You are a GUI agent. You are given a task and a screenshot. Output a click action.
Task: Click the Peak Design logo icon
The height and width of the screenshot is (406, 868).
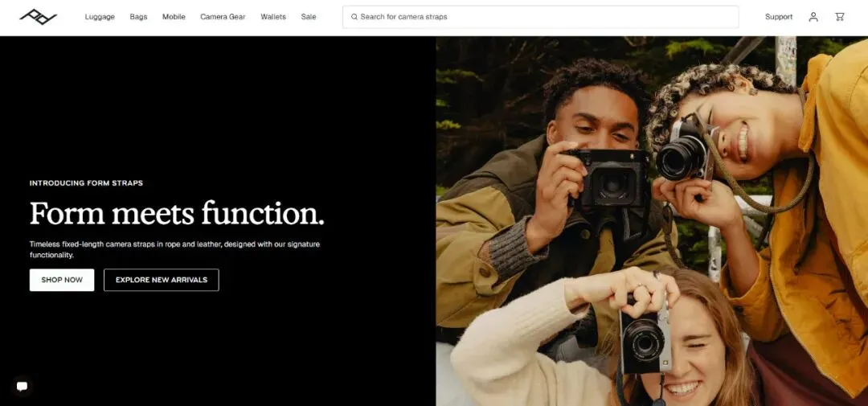click(39, 17)
